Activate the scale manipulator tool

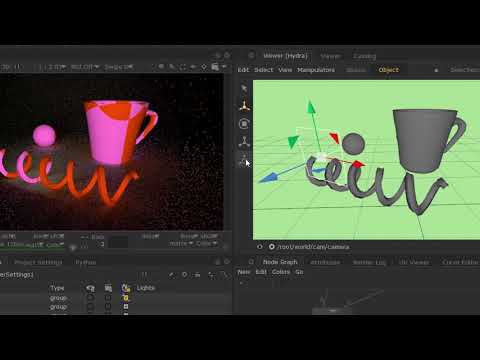[x=244, y=142]
